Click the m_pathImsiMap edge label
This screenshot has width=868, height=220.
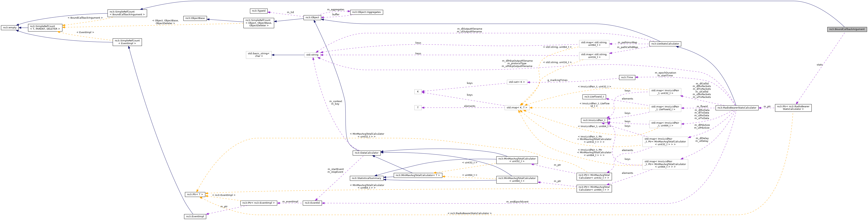click(627, 42)
